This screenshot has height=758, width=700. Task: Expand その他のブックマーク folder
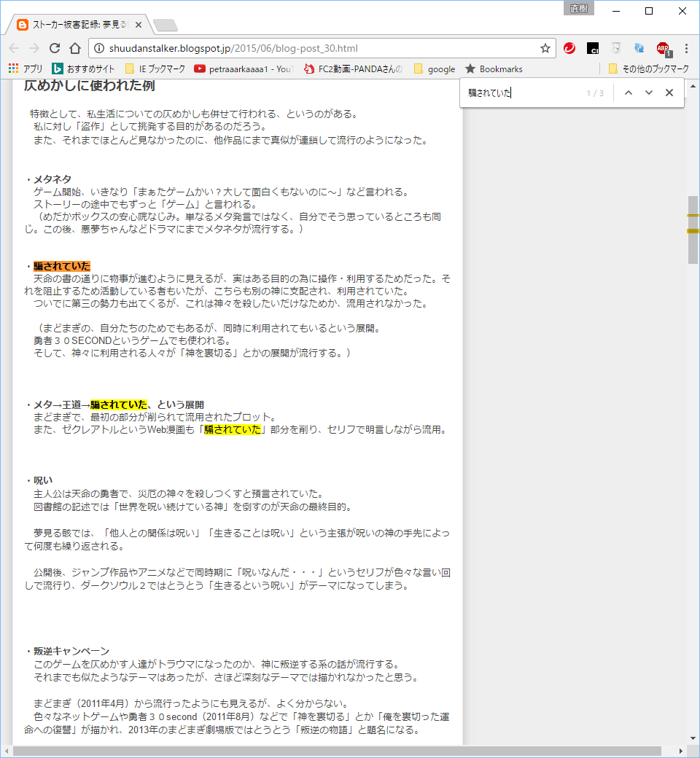648,69
